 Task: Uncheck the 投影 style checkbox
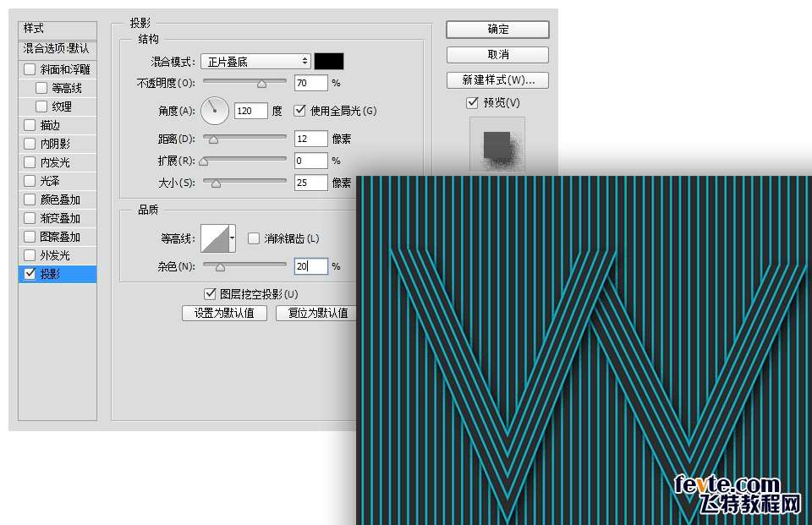click(30, 273)
